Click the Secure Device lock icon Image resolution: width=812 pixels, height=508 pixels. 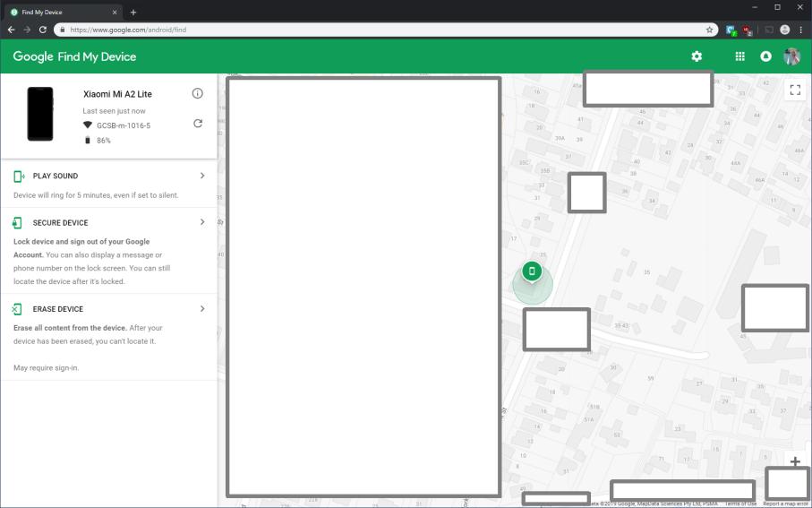coord(17,222)
